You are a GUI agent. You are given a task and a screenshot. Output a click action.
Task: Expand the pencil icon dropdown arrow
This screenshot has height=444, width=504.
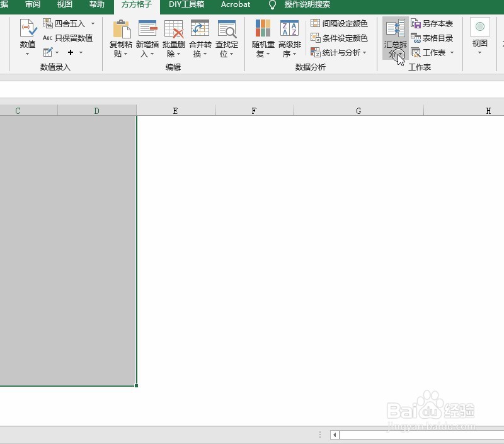[57, 52]
